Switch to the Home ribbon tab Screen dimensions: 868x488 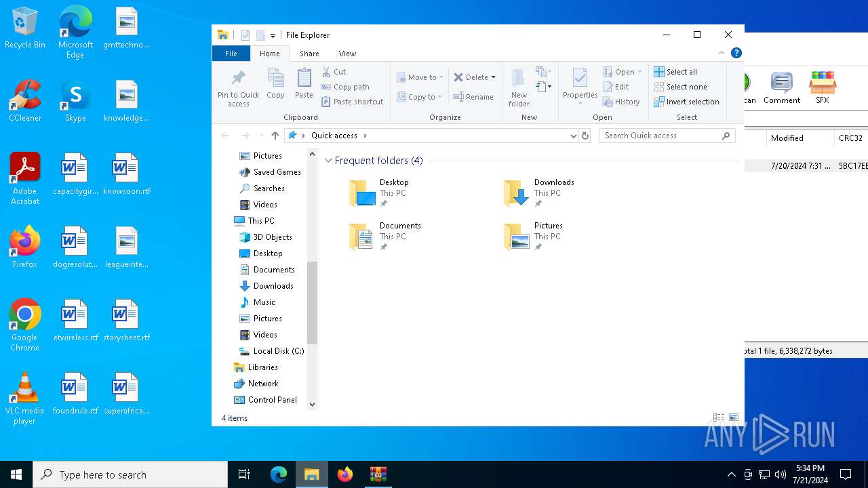click(x=270, y=54)
